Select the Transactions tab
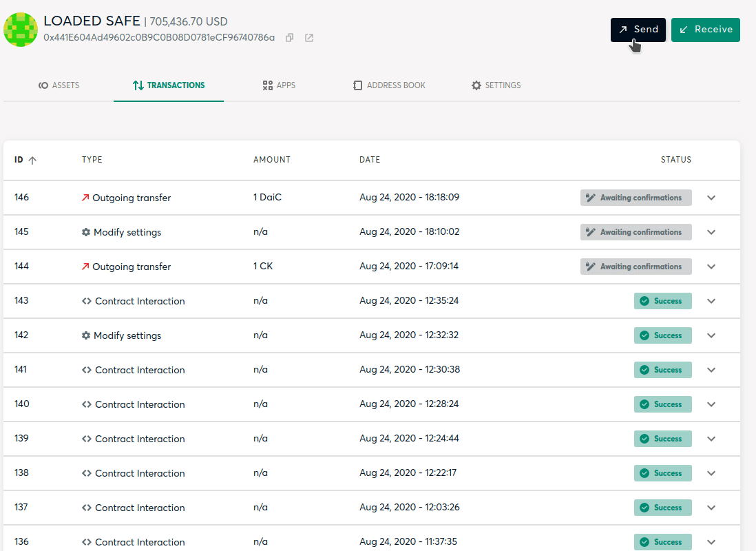 click(169, 85)
